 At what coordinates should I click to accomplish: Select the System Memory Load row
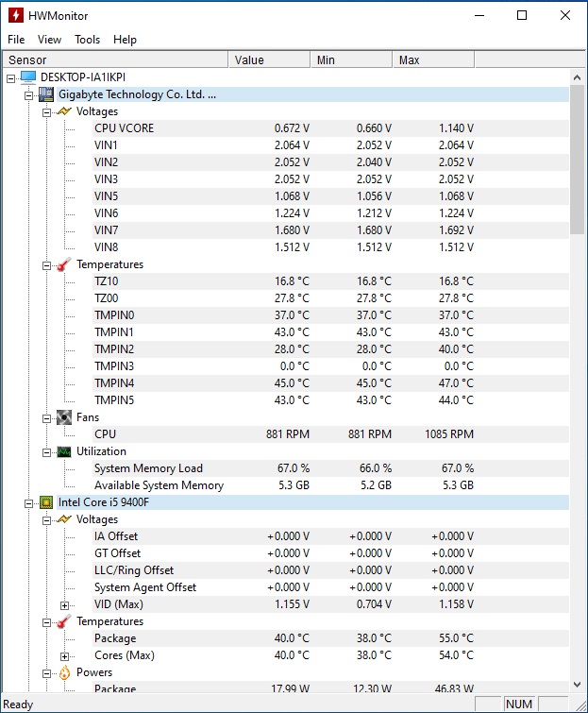(x=330, y=468)
